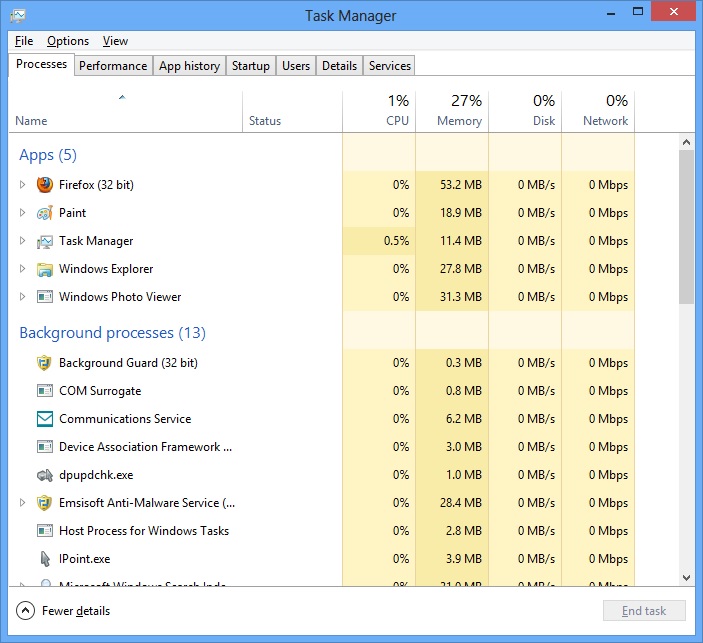Sort by the Network column header
Screen dimensions: 703x643
(x=598, y=112)
